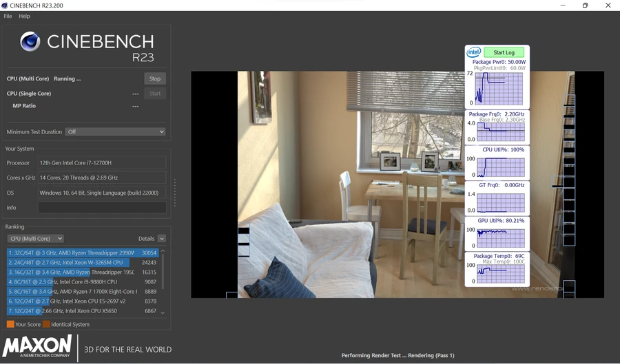Image resolution: width=620 pixels, height=364 pixels.
Task: Click the Start button for CPU Single Core
Action: (x=155, y=94)
